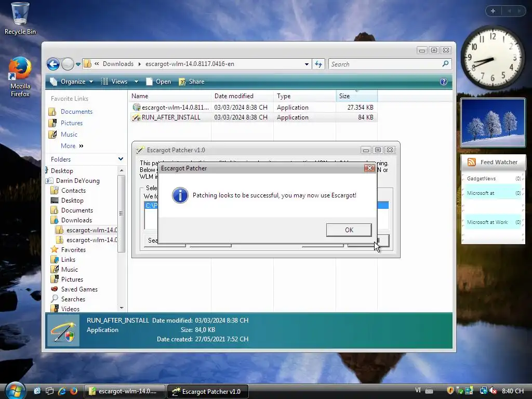Select Contacts in folder tree

click(x=68, y=190)
